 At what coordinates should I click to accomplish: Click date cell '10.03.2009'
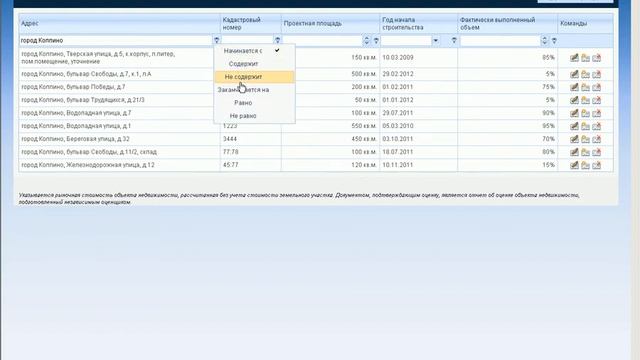click(398, 58)
